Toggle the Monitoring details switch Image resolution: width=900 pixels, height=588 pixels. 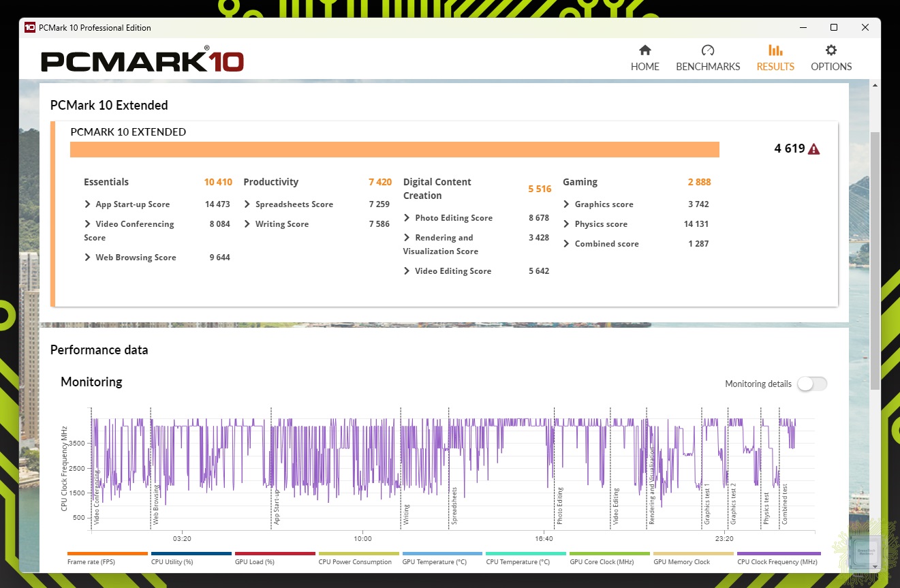tap(812, 384)
